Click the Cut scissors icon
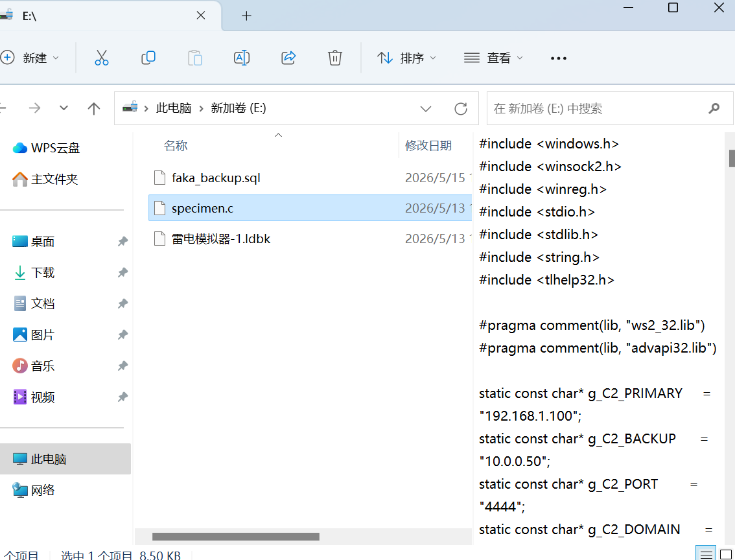 coord(101,58)
